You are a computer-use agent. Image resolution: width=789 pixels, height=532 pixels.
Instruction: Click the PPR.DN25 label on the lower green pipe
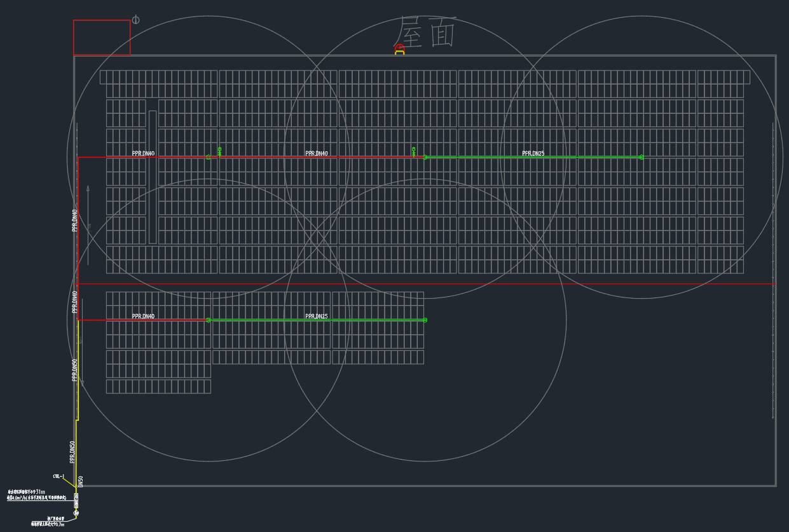coord(316,316)
